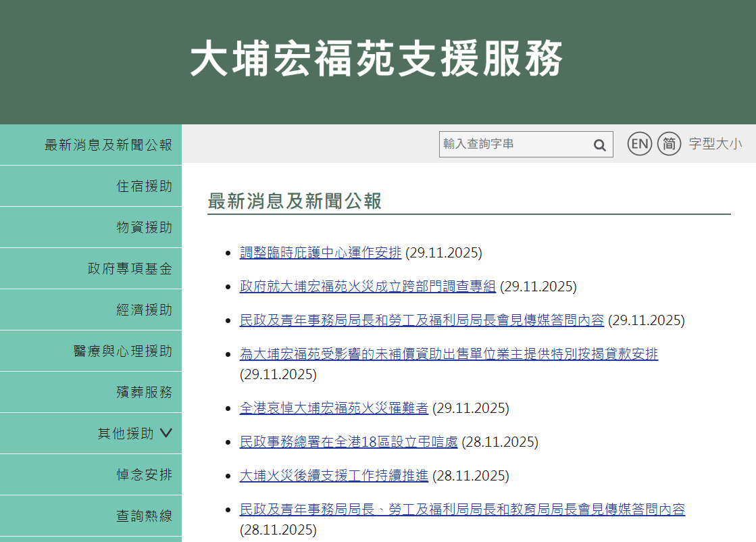Expand the 其他援助 menu chevron
This screenshot has height=542, width=756.
[x=166, y=433]
